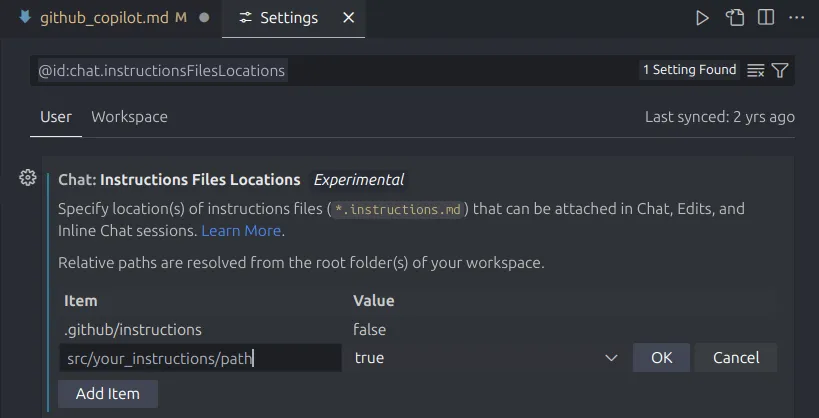This screenshot has height=418, width=819.
Task: Open Settings JSON file icon
Action: 735,18
